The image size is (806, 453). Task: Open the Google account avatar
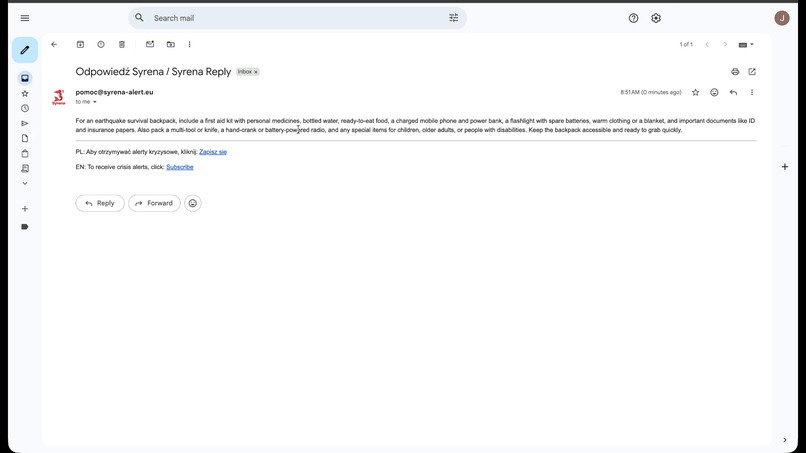(x=782, y=18)
